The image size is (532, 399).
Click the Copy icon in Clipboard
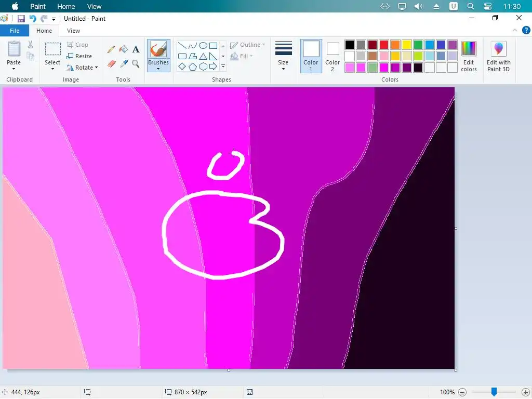coord(30,56)
